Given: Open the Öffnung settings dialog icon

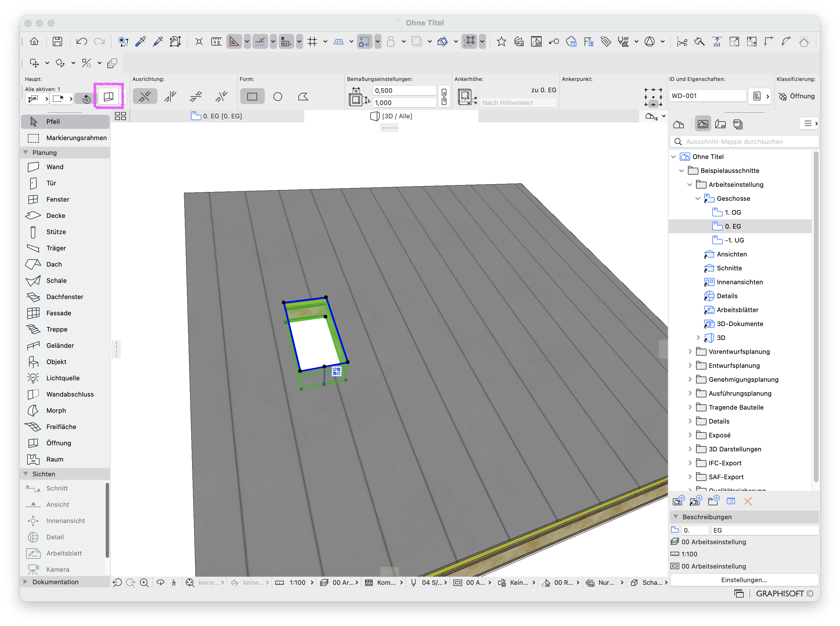Looking at the screenshot, I should (109, 97).
